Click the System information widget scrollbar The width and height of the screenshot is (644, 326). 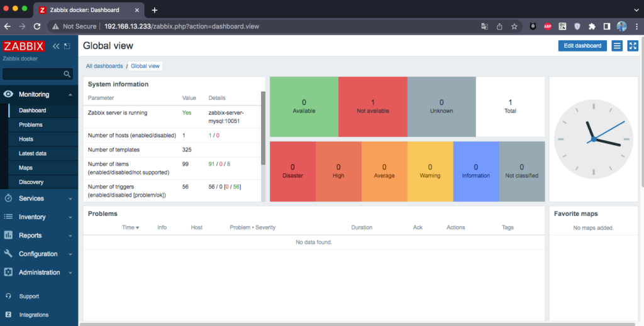(x=264, y=128)
